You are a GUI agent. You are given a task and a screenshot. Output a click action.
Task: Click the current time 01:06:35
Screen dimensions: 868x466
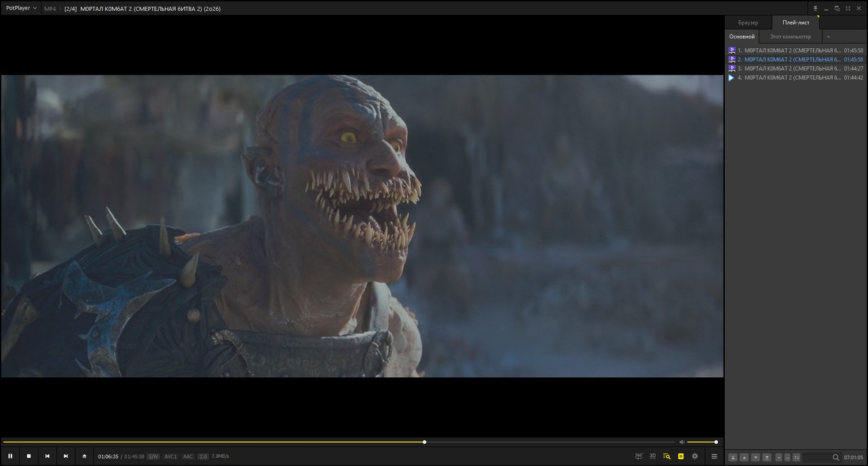click(108, 457)
